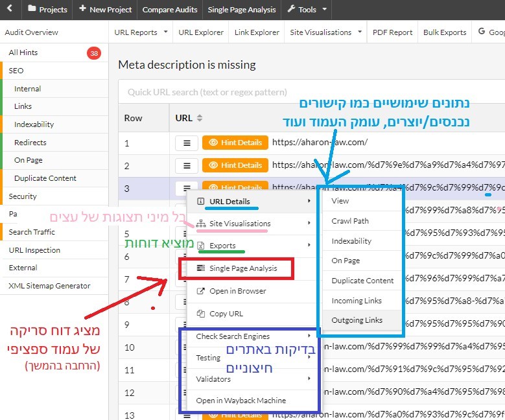Select Incoming Links in submenu
505x420 pixels.
362,301
